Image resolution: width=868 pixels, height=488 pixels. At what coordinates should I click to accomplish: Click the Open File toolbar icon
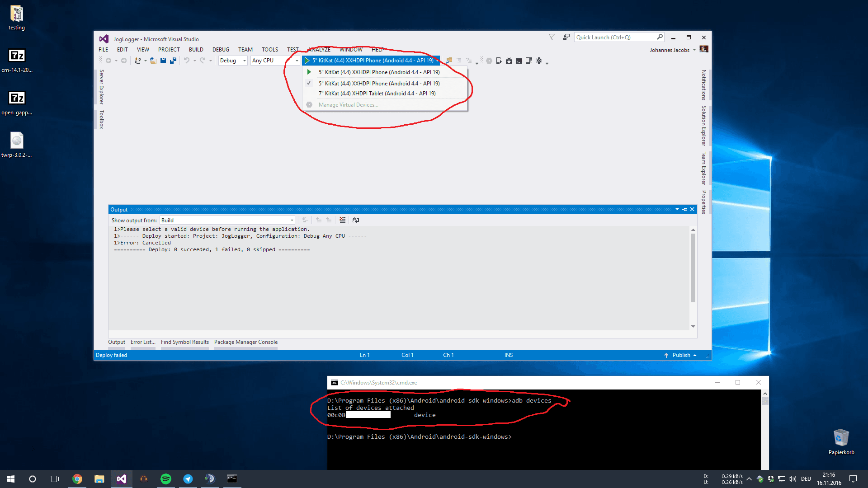(x=153, y=61)
